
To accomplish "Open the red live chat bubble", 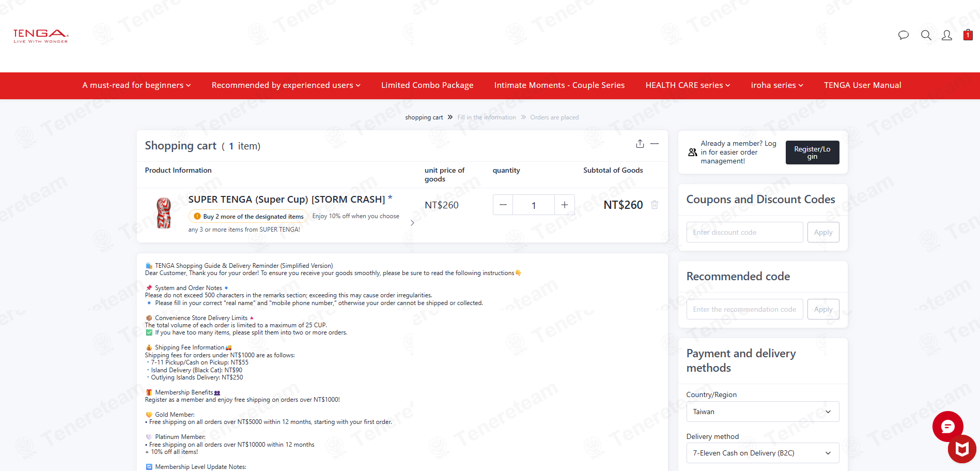I will (947, 427).
